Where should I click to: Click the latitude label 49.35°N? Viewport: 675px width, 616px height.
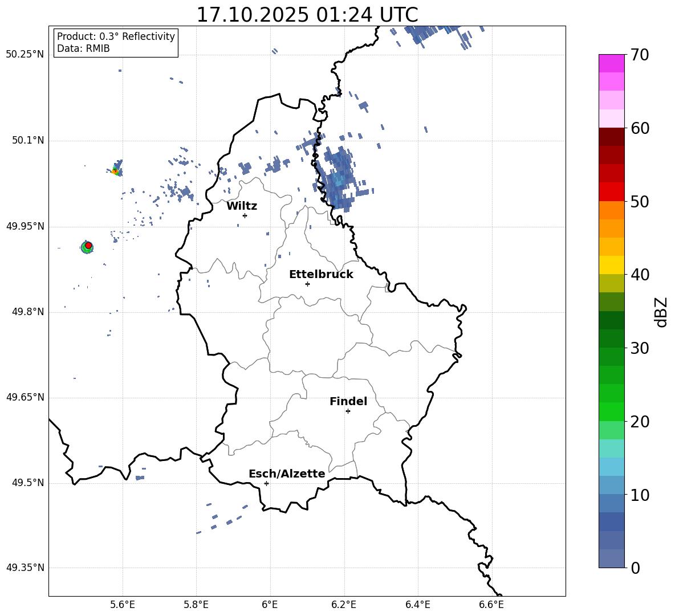click(25, 568)
